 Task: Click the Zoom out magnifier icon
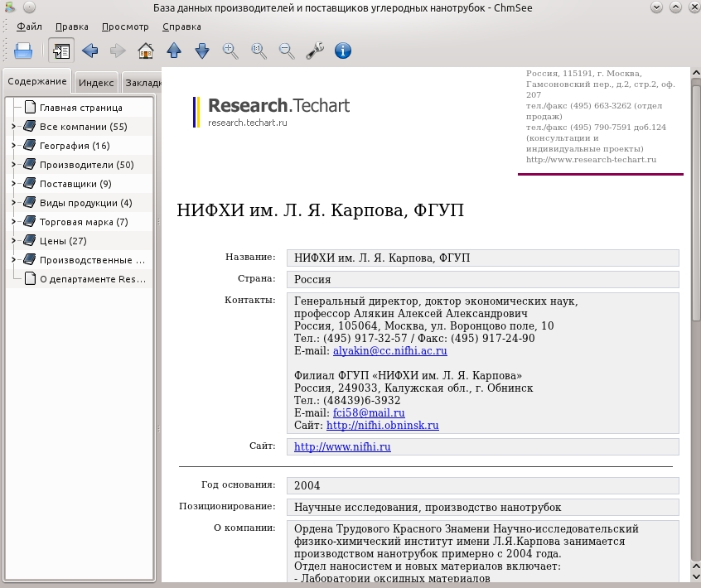click(x=286, y=51)
